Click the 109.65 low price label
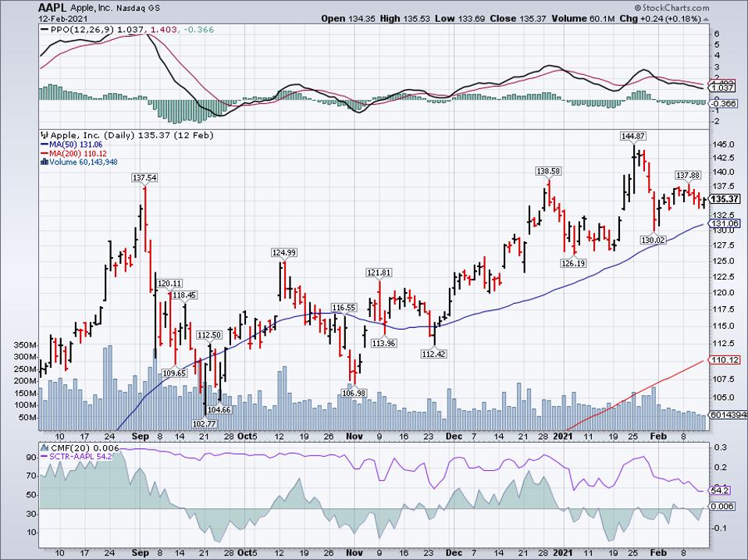 click(174, 373)
